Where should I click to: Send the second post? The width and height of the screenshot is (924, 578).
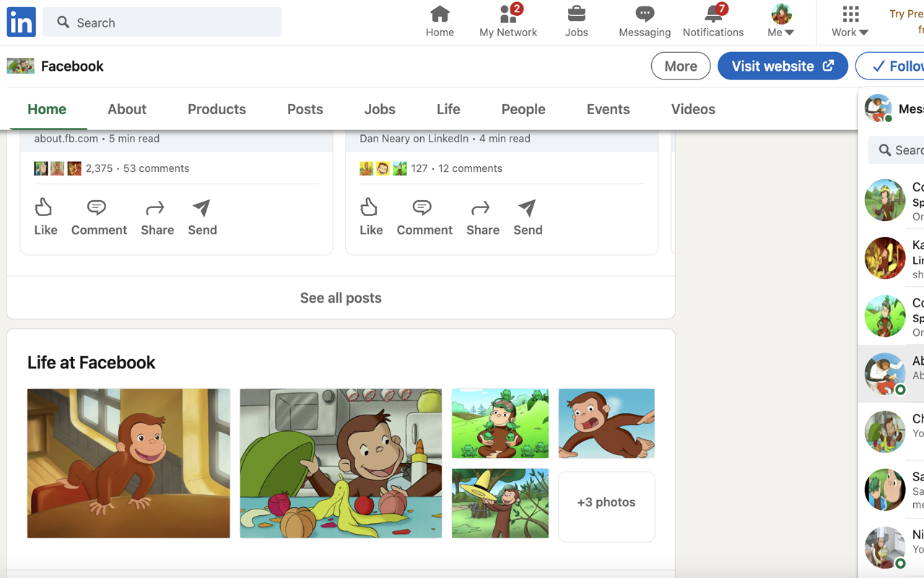tap(527, 216)
